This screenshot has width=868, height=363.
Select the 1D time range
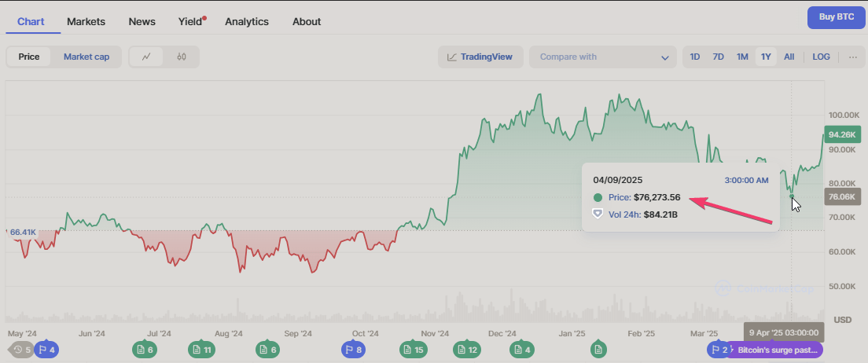point(695,57)
